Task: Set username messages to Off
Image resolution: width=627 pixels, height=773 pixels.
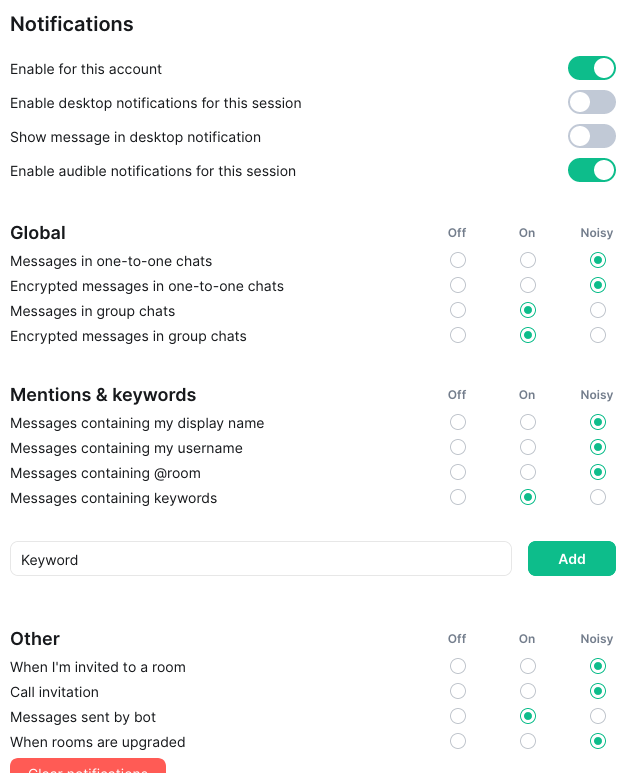Action: tap(458, 447)
